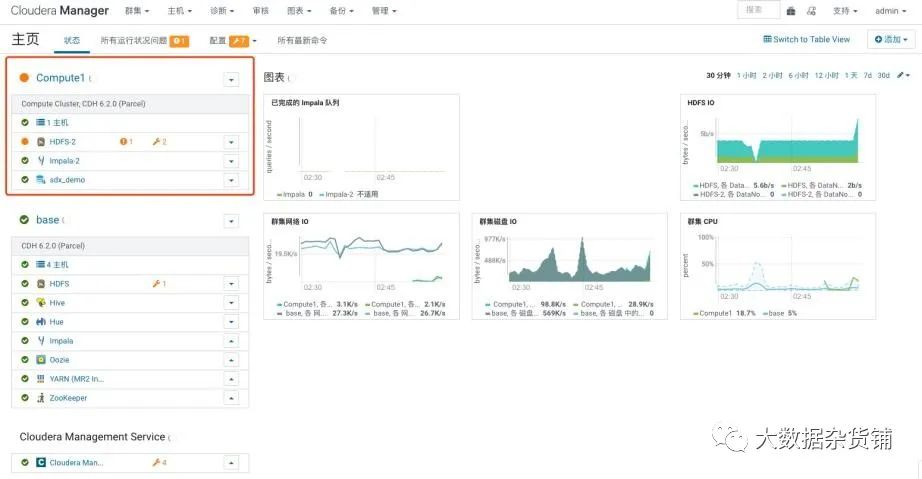The height and width of the screenshot is (479, 922).
Task: Open Impala-2 service actions dropdown
Action: pos(231,161)
